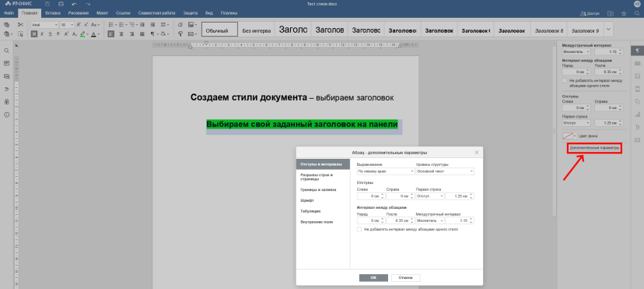Apply underline formatting (Ч)
The image size is (644, 289).
coord(50,33)
